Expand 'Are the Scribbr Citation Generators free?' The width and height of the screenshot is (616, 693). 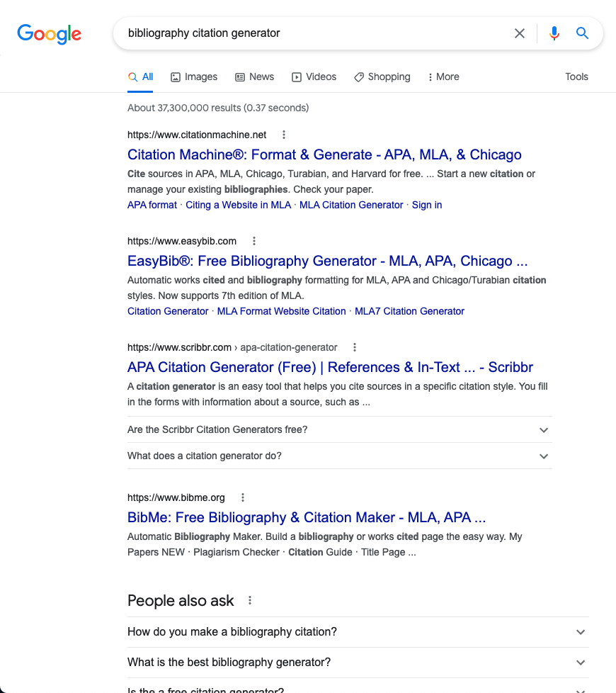click(340, 429)
